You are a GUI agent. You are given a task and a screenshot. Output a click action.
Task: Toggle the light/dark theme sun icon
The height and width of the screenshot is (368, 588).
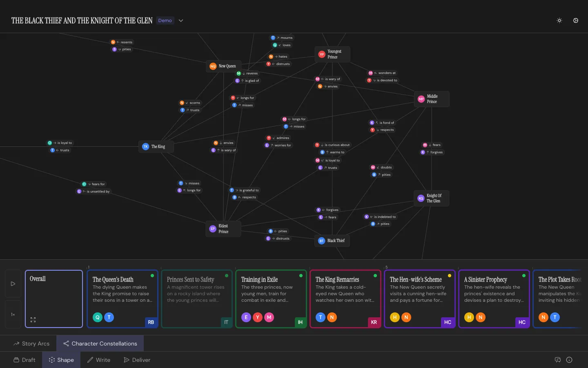[x=559, y=20]
